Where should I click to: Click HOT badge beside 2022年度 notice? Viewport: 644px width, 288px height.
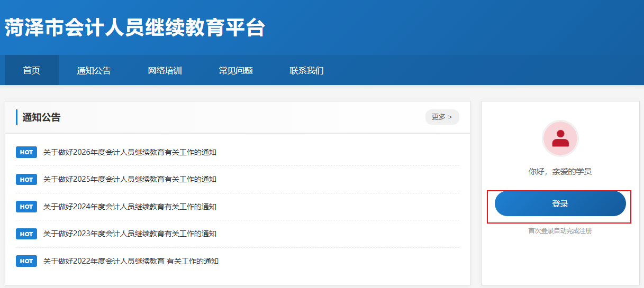click(26, 261)
